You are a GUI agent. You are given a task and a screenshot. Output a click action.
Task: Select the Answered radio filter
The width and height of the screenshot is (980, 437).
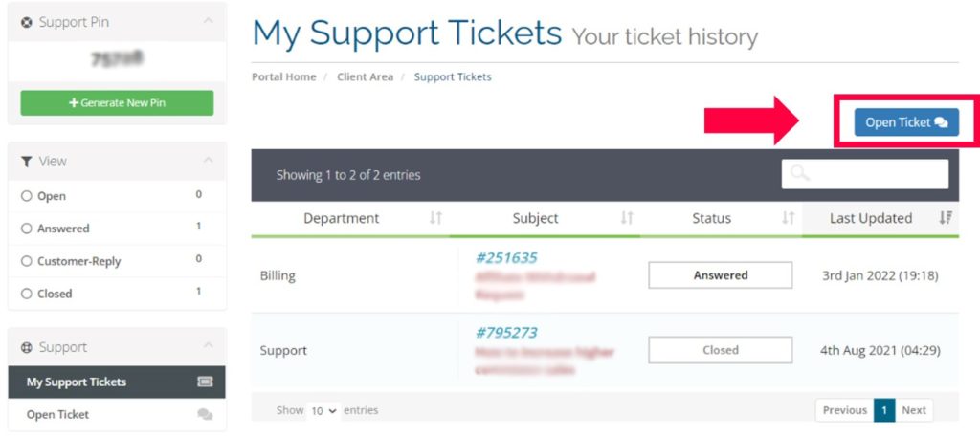[x=26, y=229]
